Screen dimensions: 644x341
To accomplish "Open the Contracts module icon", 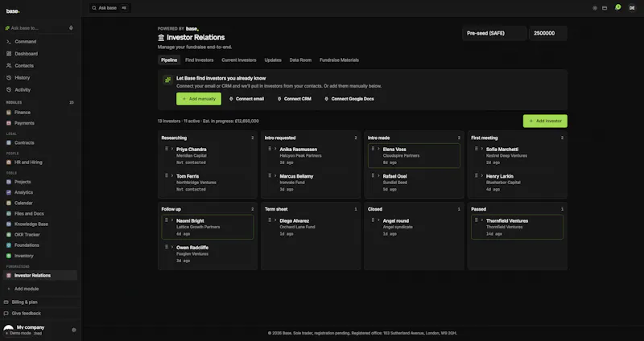I will [x=9, y=143].
